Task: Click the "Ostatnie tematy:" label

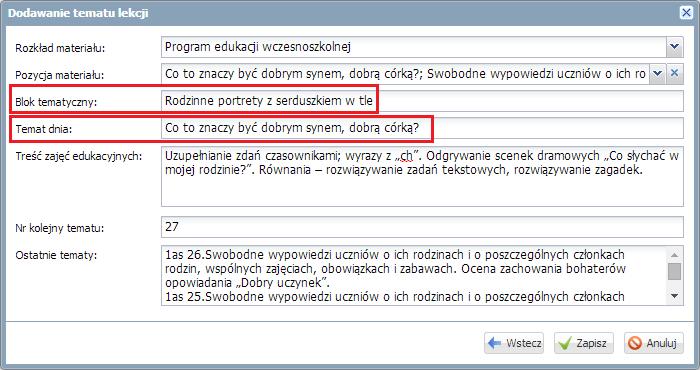Action: point(56,255)
